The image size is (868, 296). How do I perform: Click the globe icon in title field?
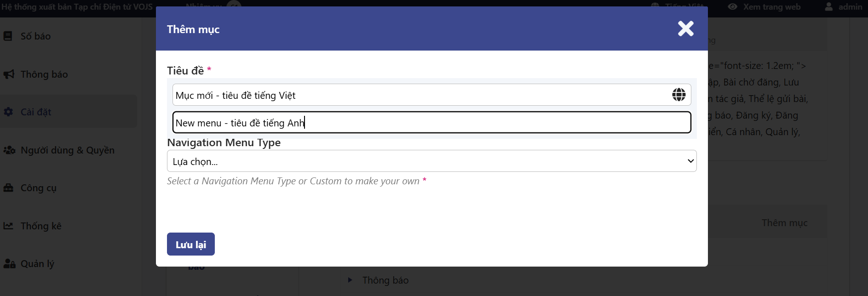pyautogui.click(x=678, y=95)
